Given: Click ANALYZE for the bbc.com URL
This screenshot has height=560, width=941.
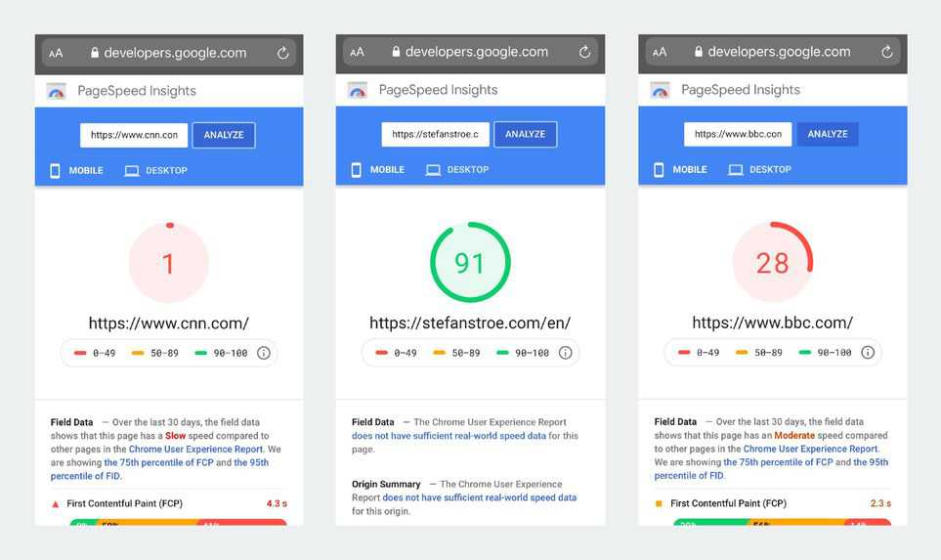Looking at the screenshot, I should [828, 135].
